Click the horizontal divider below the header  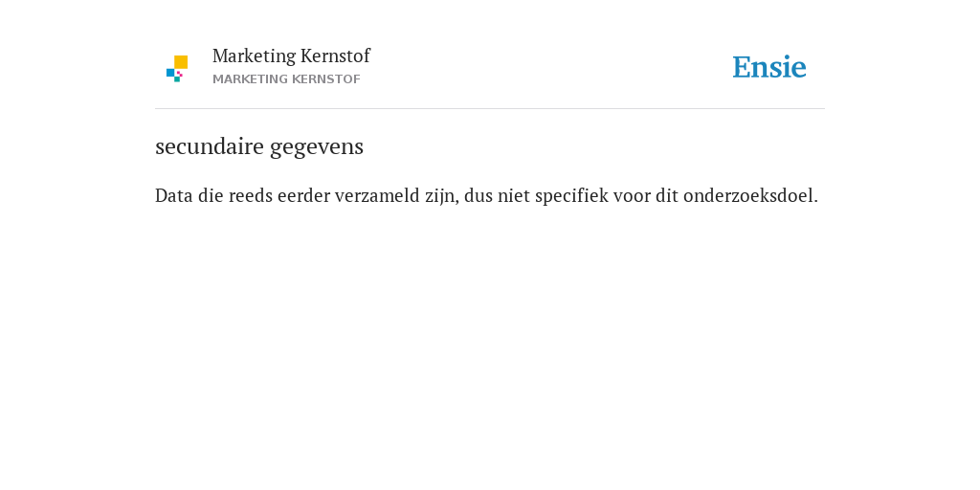(490, 109)
